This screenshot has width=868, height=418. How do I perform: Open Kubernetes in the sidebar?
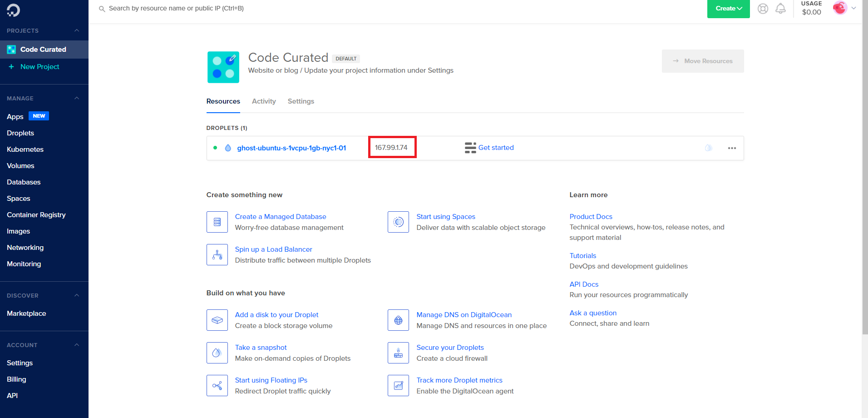[25, 149]
